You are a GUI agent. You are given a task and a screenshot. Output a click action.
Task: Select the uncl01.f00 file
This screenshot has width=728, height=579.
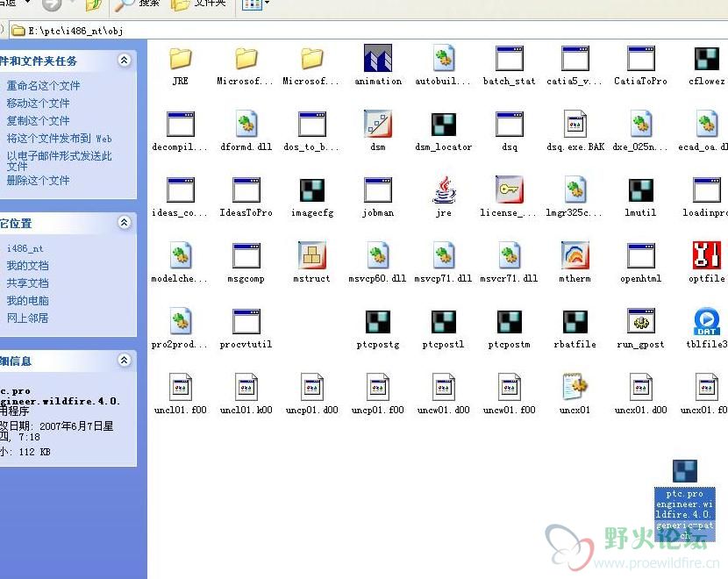(x=181, y=387)
